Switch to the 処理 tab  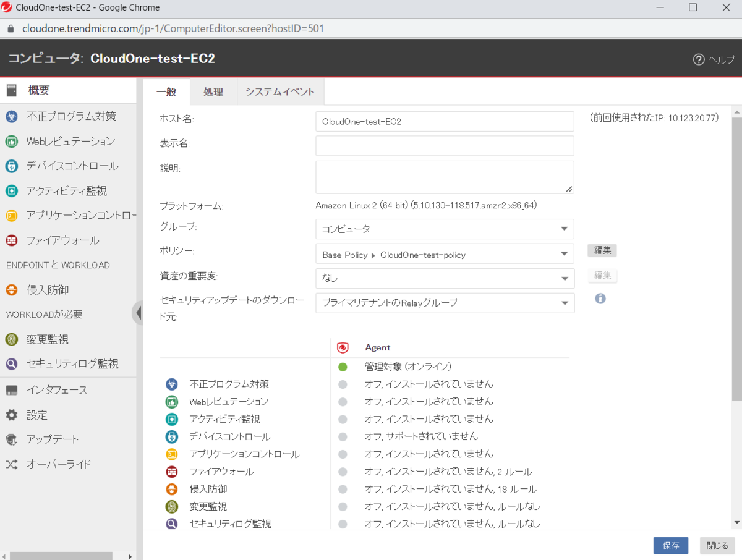tap(213, 92)
